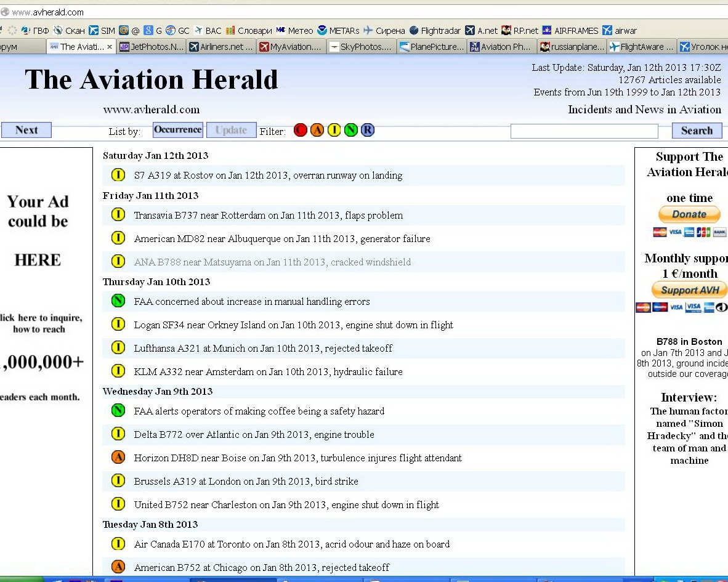Click incident icon beside KLM A332 Amsterdam article
The image size is (728, 582).
coord(118,371)
